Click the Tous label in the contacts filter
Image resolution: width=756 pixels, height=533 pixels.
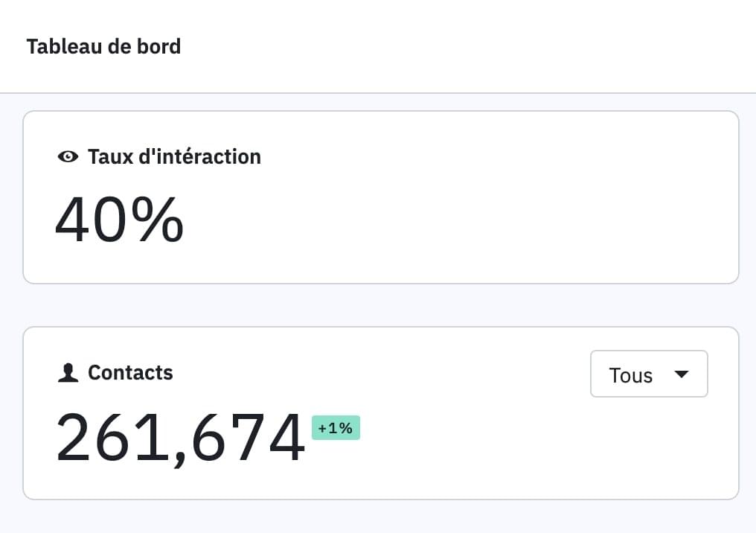[631, 375]
